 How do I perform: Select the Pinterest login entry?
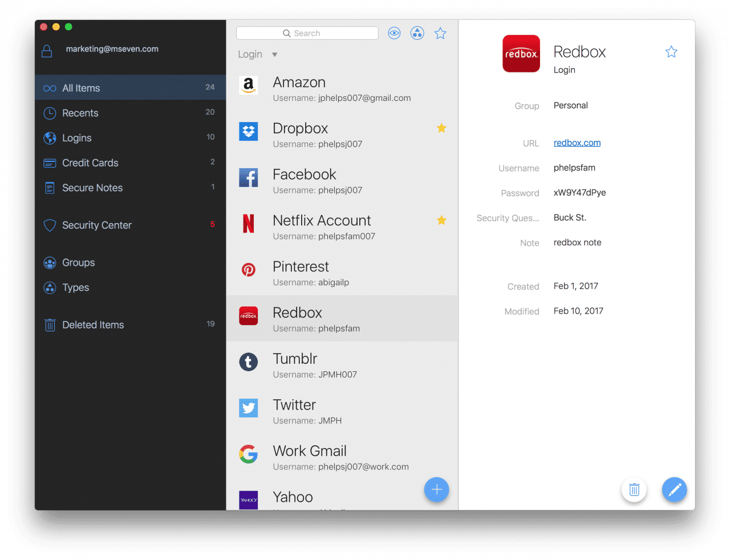pos(342,273)
